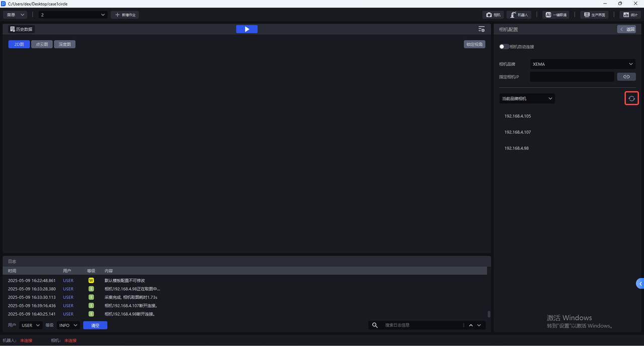Screen dimensions: 644x346
Task: Open the camera button in top toolbar
Action: coord(493,15)
